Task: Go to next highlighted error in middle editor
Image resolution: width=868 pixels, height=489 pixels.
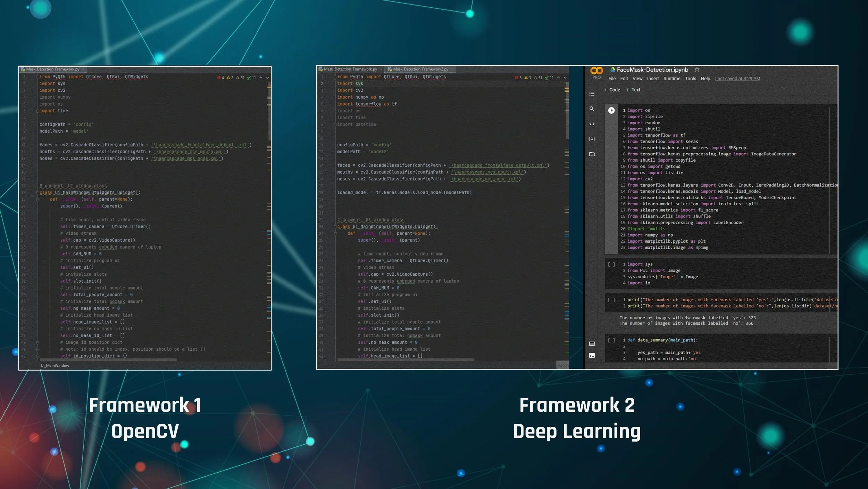Action: point(565,78)
